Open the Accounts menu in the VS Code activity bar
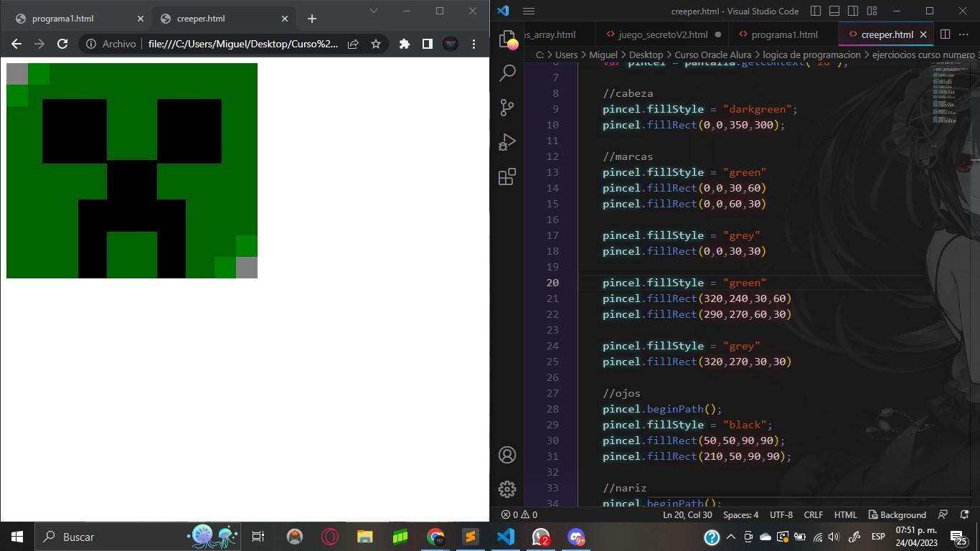 (x=507, y=455)
